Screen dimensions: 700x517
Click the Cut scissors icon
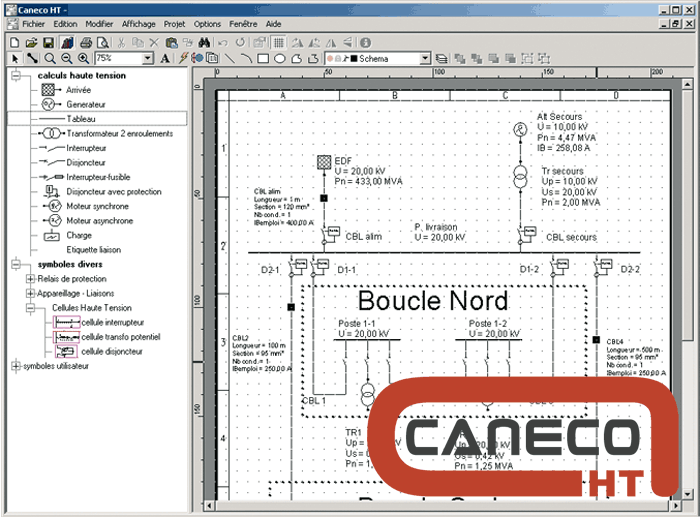tap(121, 43)
